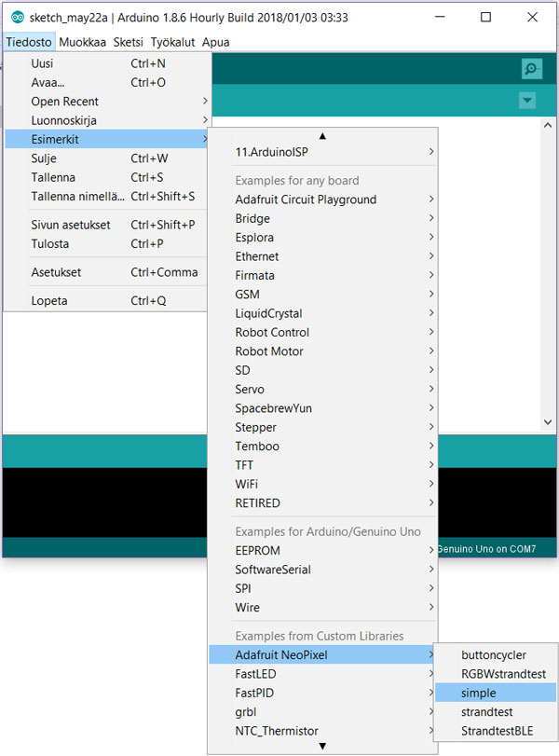Expand 11.ArduinoISP examples
The height and width of the screenshot is (756, 559).
[x=323, y=152]
